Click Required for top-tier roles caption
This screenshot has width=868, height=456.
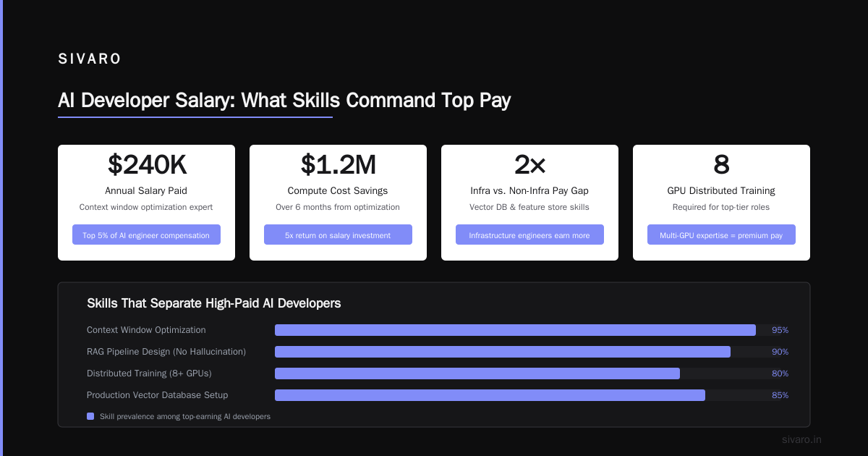(721, 207)
